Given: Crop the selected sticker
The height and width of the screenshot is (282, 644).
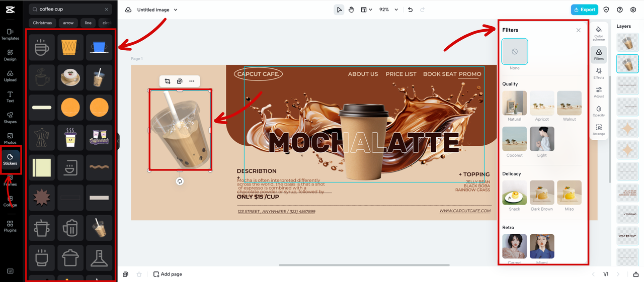Looking at the screenshot, I should tap(168, 81).
